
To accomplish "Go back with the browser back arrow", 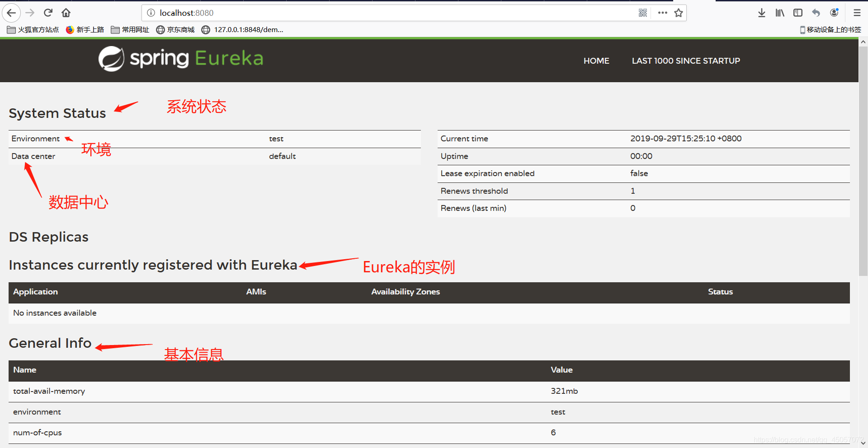I will pyautogui.click(x=11, y=13).
